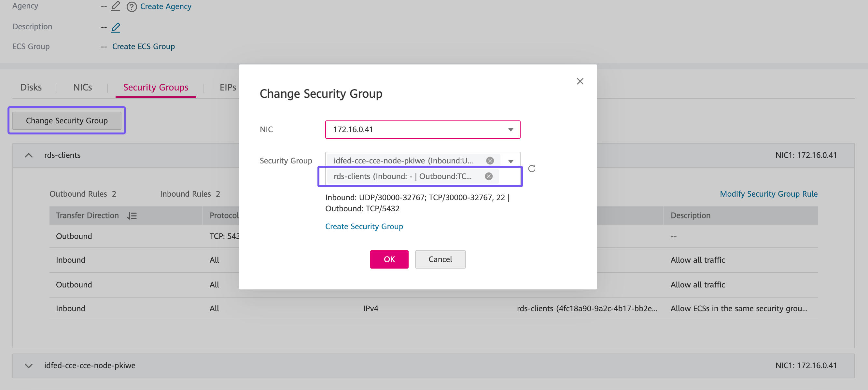Open the Modify Security Group Rule link
Screen dimensions: 868x390
[769, 194]
